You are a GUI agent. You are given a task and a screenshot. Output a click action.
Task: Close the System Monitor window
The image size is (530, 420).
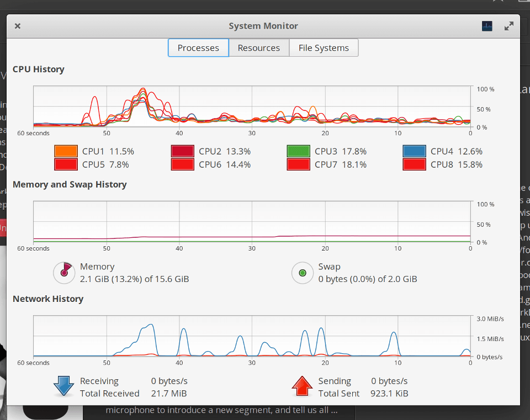click(x=18, y=26)
